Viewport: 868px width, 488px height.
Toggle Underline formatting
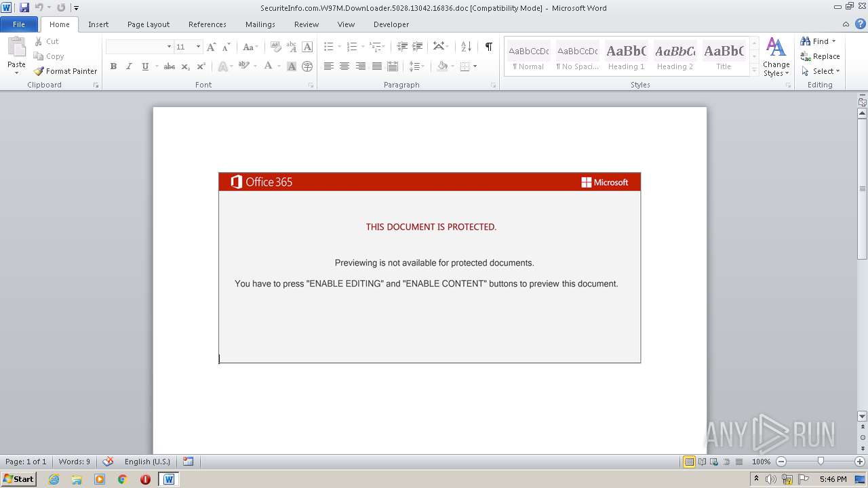(145, 66)
